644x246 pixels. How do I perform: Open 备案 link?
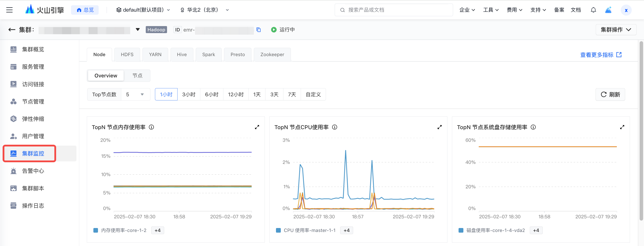pos(559,10)
